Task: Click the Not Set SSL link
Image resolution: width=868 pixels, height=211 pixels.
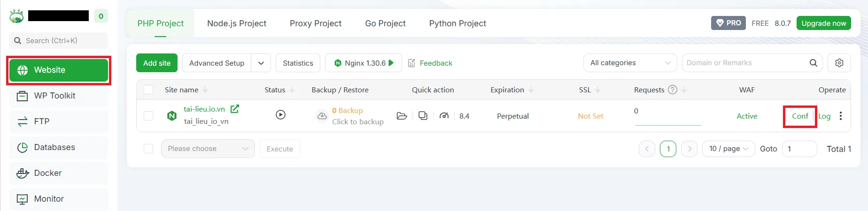Action: tap(590, 116)
